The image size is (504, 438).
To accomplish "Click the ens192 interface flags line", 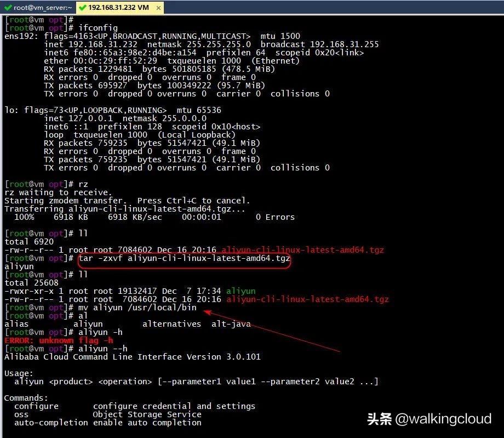I will click(152, 36).
